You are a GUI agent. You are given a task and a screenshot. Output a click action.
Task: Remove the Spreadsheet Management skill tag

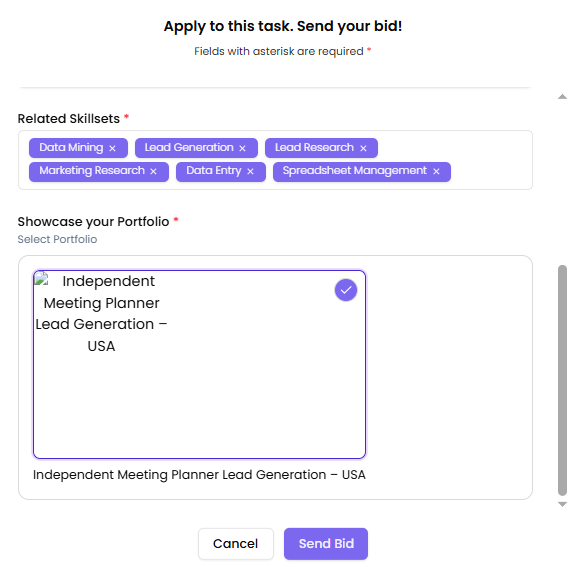436,171
